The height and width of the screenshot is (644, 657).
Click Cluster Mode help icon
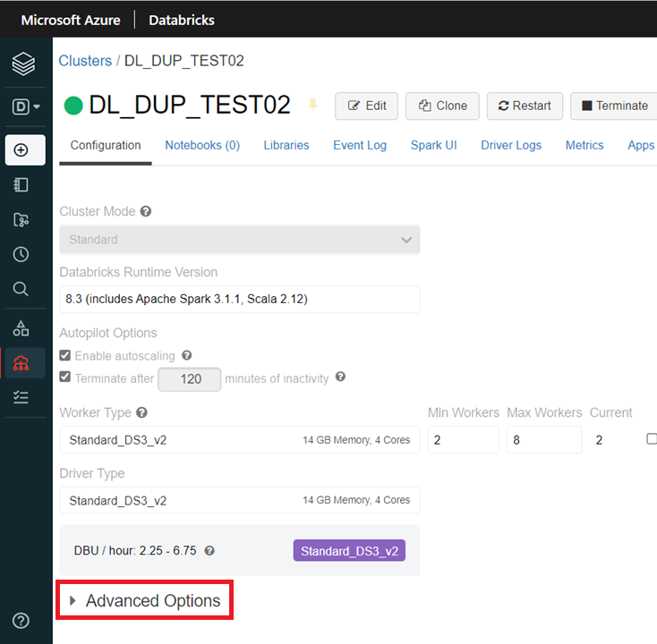point(146,211)
